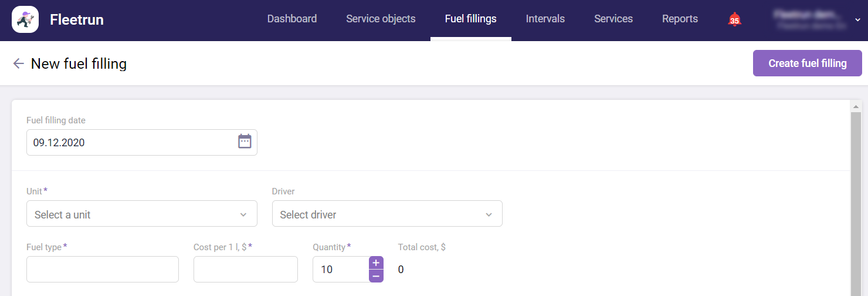Decrease quantity with the minus button
Screen dimensions: 868x296
376,276
